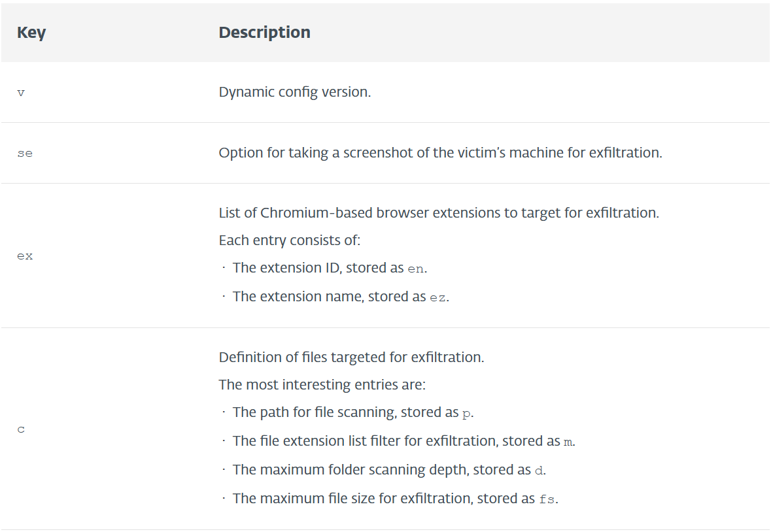Click the 'Dynamic config version.' description
Image resolution: width=771 pixels, height=532 pixels.
[x=294, y=92]
